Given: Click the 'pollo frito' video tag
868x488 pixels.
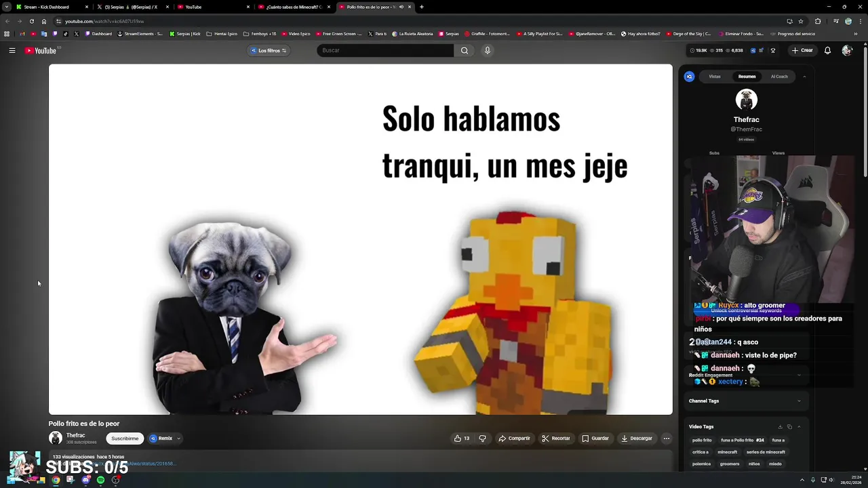Looking at the screenshot, I should [x=702, y=441].
